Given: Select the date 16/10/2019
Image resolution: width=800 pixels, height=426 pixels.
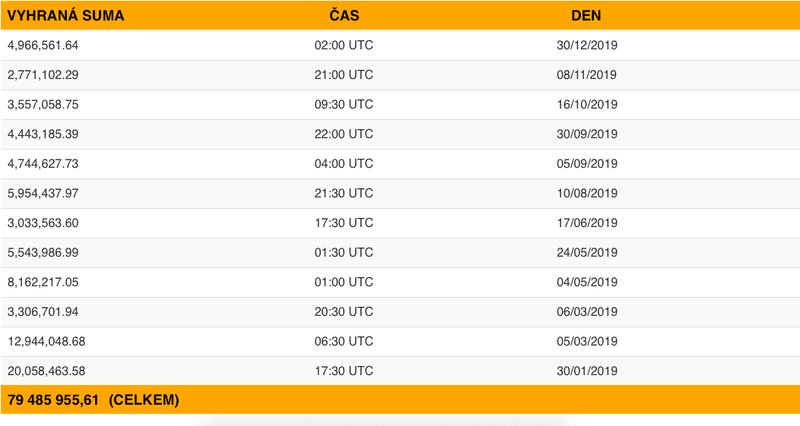Looking at the screenshot, I should 587,104.
